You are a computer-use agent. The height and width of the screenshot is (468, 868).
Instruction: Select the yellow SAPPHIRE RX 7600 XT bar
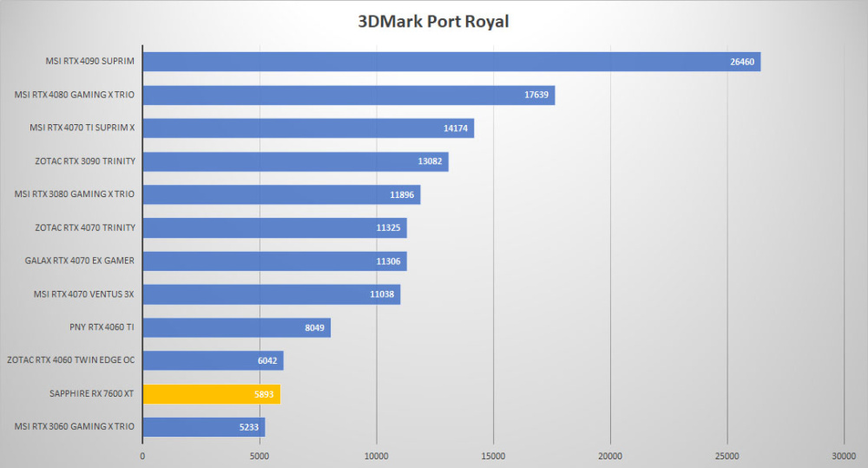[212, 394]
